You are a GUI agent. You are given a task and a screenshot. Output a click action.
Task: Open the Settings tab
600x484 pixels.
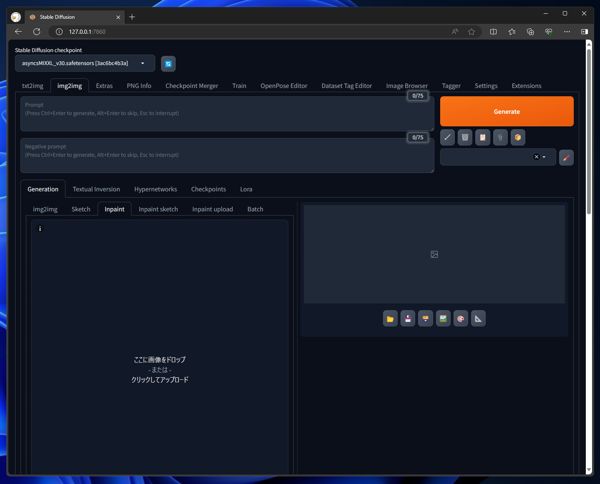tap(486, 86)
